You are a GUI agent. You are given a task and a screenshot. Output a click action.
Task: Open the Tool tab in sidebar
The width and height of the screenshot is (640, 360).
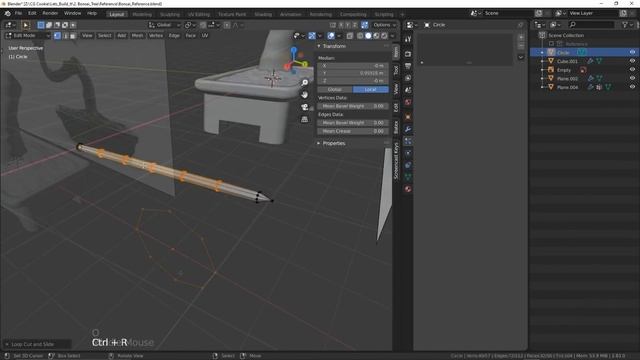point(396,70)
